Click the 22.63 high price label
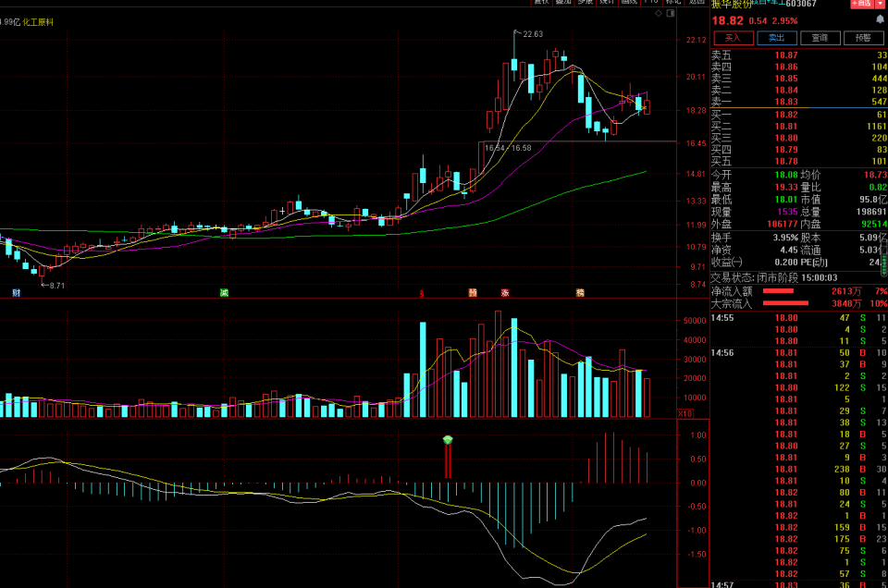Viewport: 888px width, 588px height. tap(533, 34)
